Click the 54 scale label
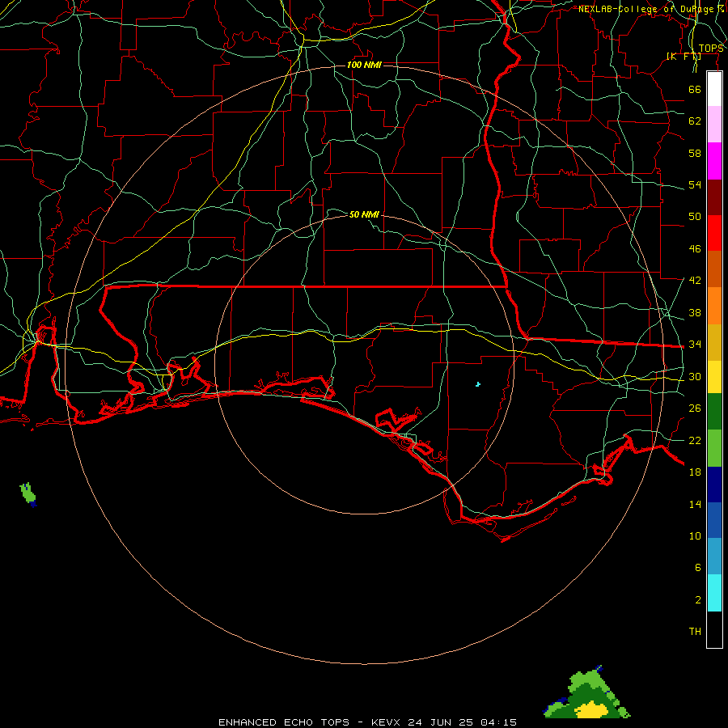Viewport: 728px width, 728px height. [695, 184]
